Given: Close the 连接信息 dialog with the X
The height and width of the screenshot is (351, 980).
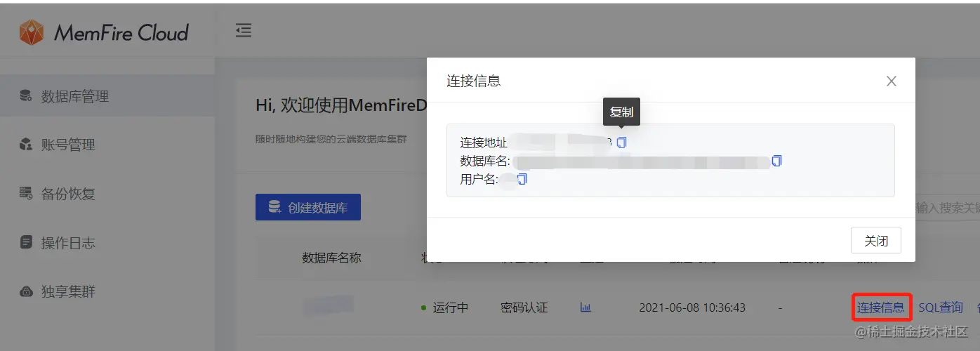Looking at the screenshot, I should (x=892, y=81).
